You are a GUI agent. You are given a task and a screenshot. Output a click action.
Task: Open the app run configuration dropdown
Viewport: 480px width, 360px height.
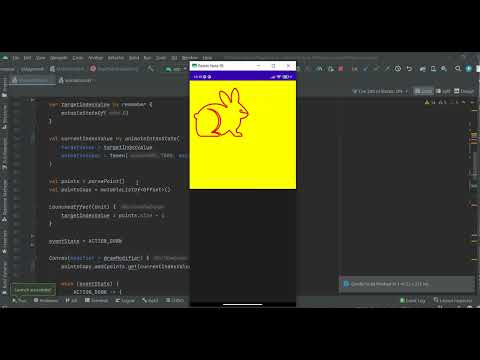click(177, 69)
